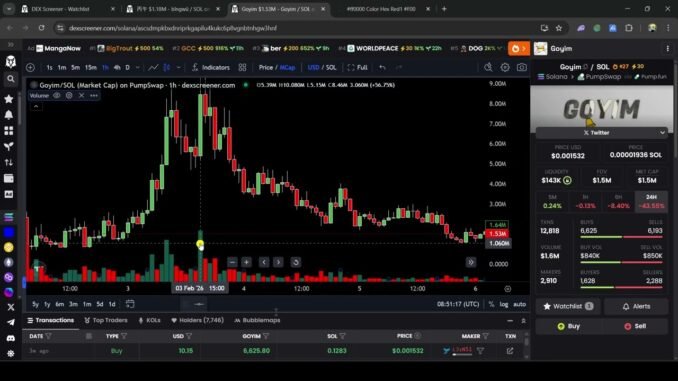Toggle log scale on chart
Screen dimensions: 678x381
(504, 304)
